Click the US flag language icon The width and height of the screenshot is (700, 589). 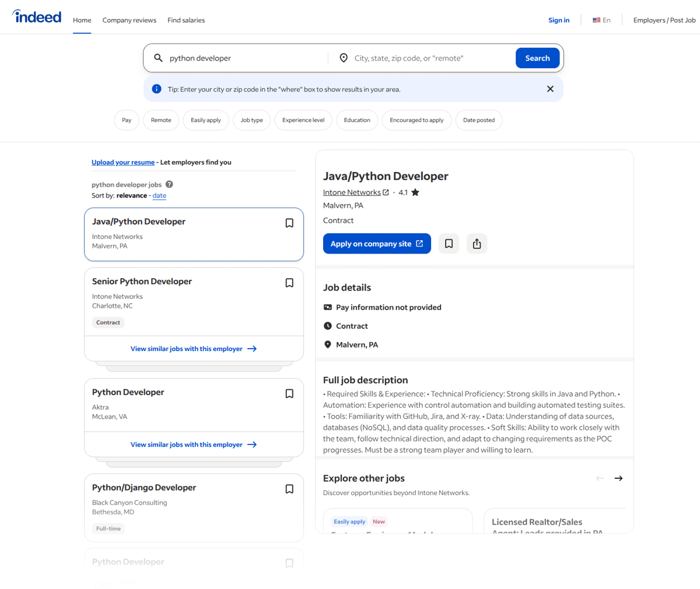[x=597, y=20]
